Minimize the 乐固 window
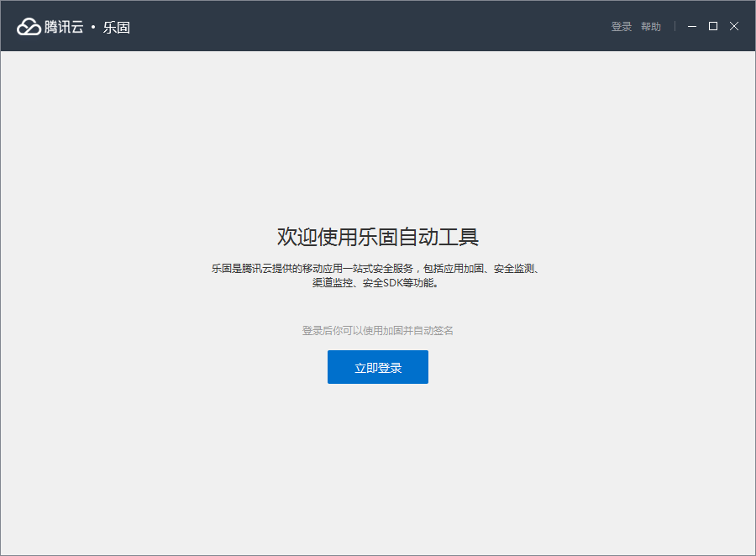Image resolution: width=756 pixels, height=556 pixels. [692, 27]
